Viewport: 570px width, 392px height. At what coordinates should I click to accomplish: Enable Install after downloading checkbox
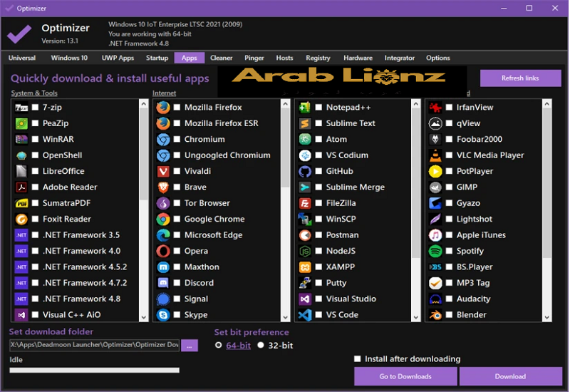[358, 359]
